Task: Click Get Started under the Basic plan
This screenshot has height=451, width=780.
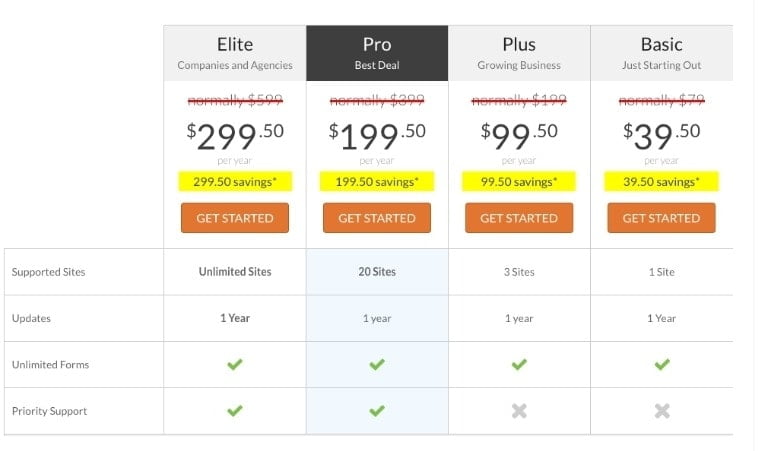Action: pyautogui.click(x=662, y=218)
